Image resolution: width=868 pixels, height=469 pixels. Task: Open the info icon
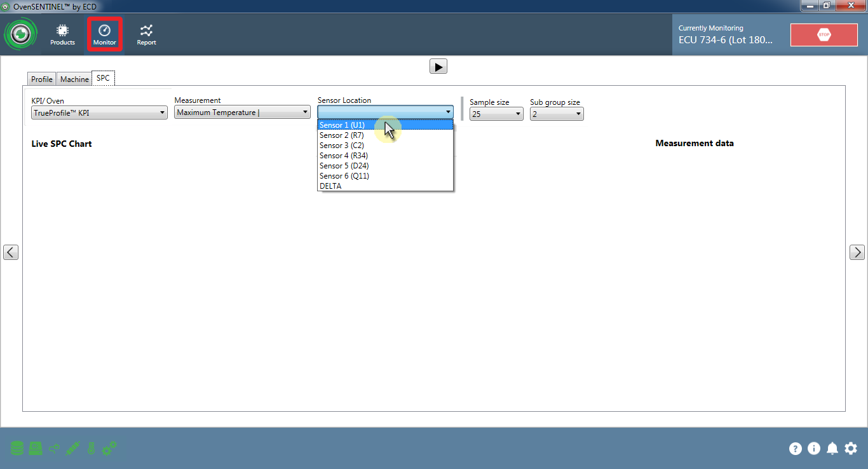[814, 449]
